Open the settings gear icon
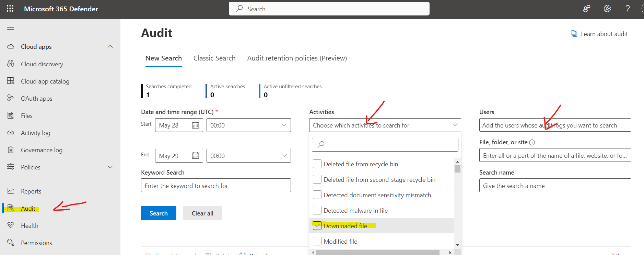 607,9
